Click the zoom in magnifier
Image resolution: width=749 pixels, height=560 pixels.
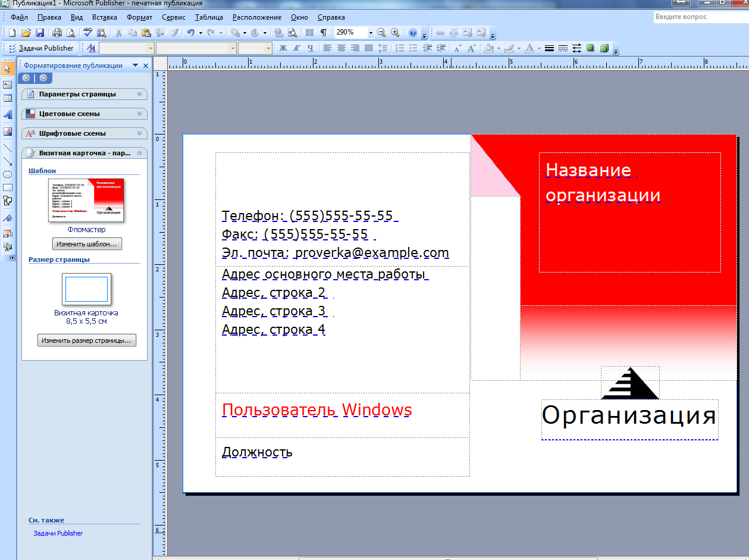[395, 33]
